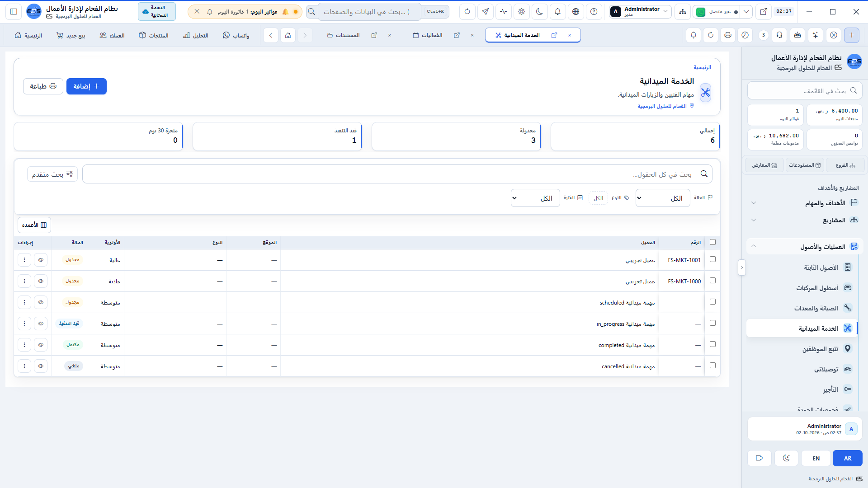Click the notifications bell in top bar
The height and width of the screenshot is (488, 868).
click(557, 12)
